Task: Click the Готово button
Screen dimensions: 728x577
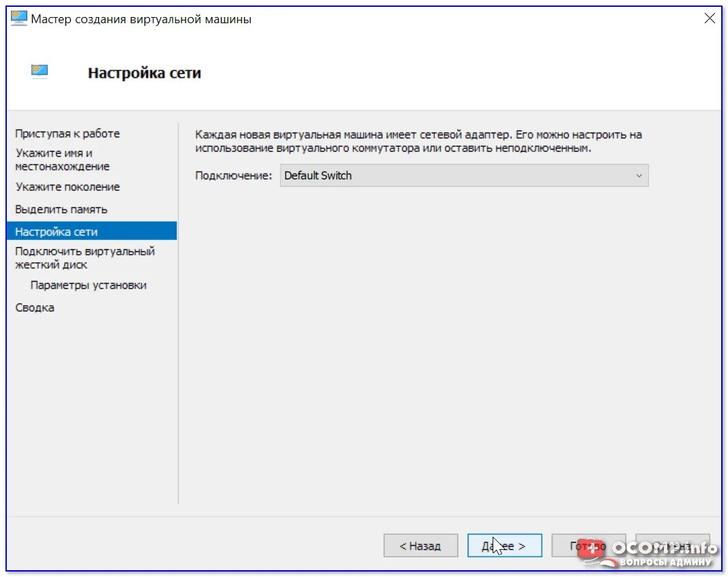Action: click(588, 546)
